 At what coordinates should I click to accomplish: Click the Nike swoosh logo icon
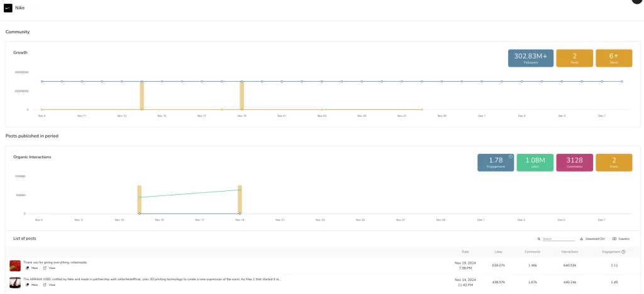[x=8, y=8]
